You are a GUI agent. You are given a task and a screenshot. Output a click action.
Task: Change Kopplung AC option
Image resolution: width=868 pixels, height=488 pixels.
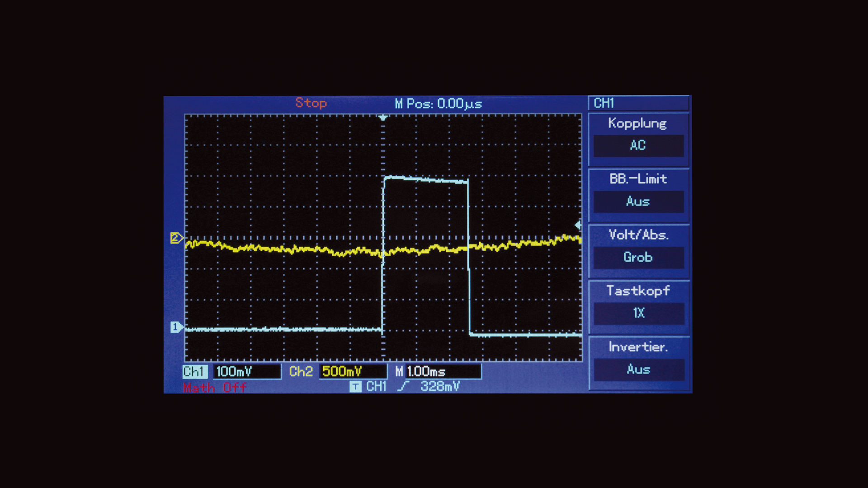click(638, 145)
